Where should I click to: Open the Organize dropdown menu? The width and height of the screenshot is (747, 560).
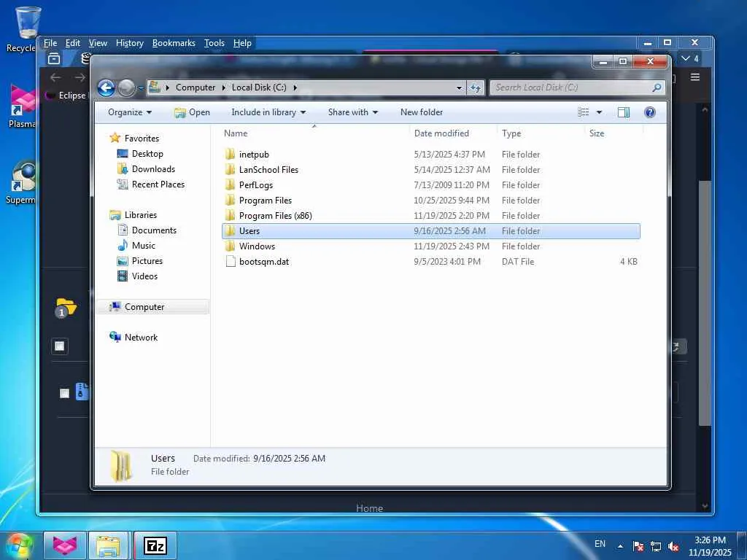click(130, 112)
